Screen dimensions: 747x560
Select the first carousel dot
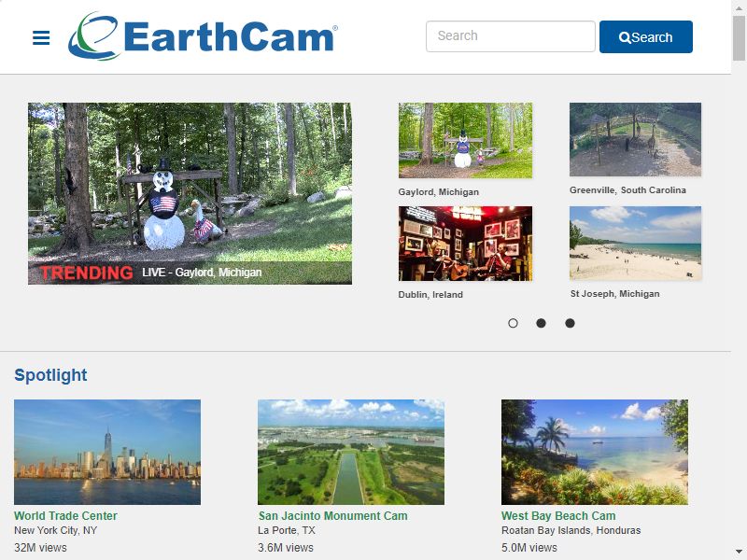(513, 323)
